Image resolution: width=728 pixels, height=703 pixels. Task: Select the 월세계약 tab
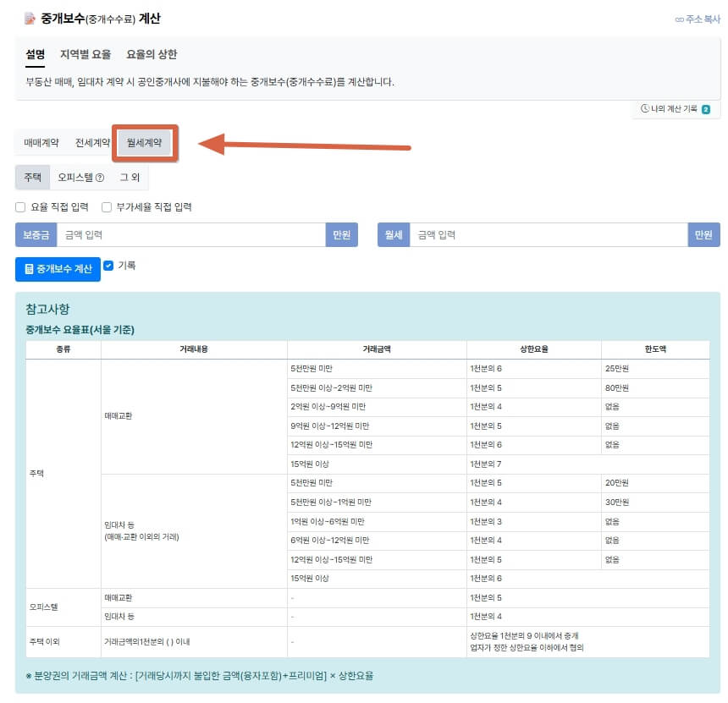point(145,142)
